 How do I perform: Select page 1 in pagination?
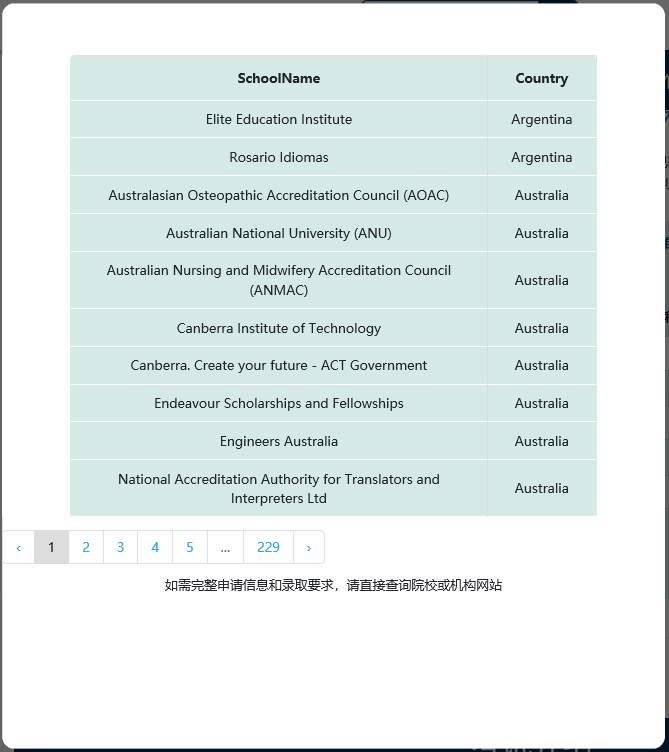pyautogui.click(x=51, y=547)
